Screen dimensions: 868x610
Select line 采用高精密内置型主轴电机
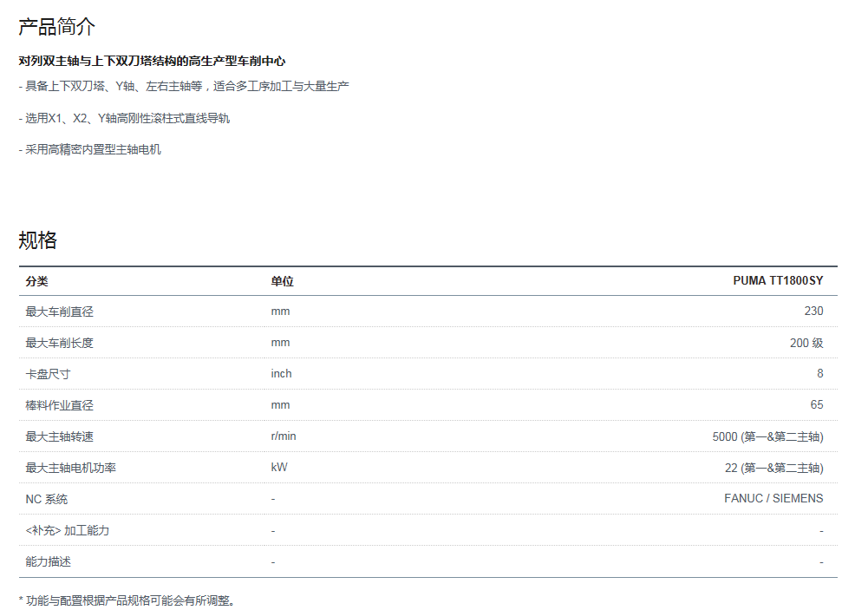coord(89,149)
